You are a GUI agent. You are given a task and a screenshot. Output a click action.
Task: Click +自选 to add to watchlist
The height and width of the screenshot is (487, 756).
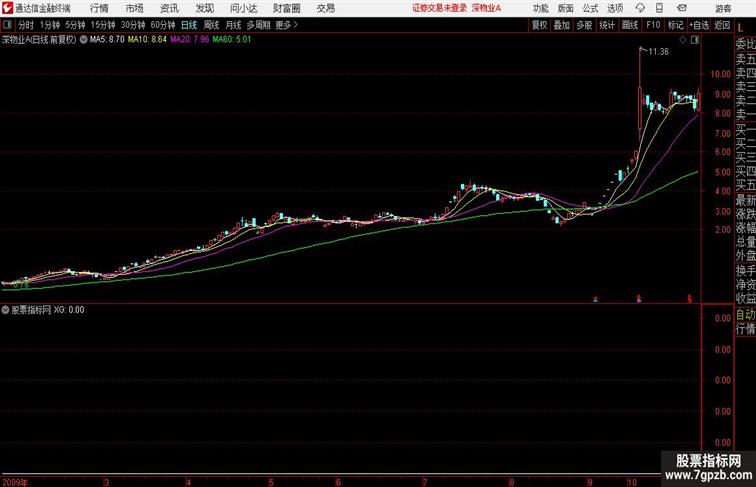(x=699, y=25)
